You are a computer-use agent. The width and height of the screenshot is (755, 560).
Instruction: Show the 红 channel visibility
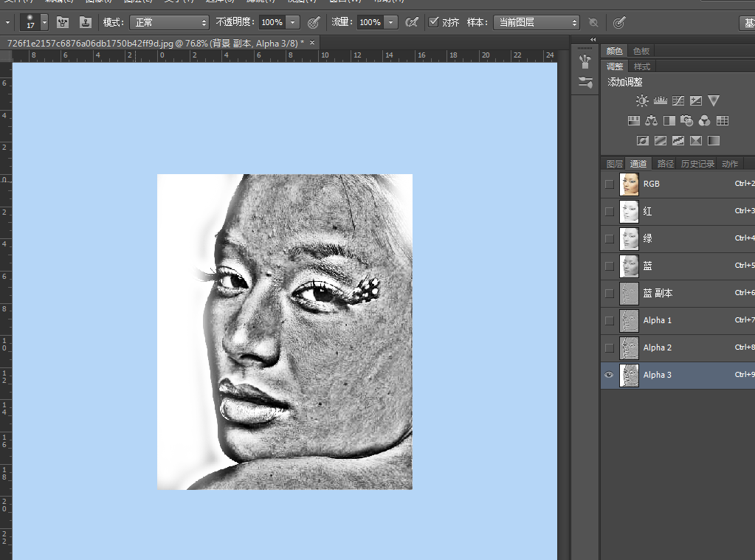[609, 211]
